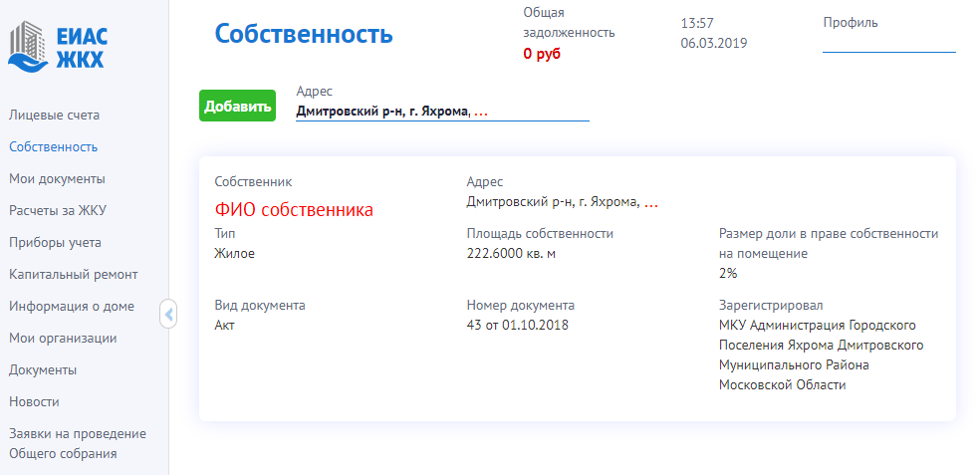Click the Размер доли в праве label
The height and width of the screenshot is (475, 980).
click(829, 243)
